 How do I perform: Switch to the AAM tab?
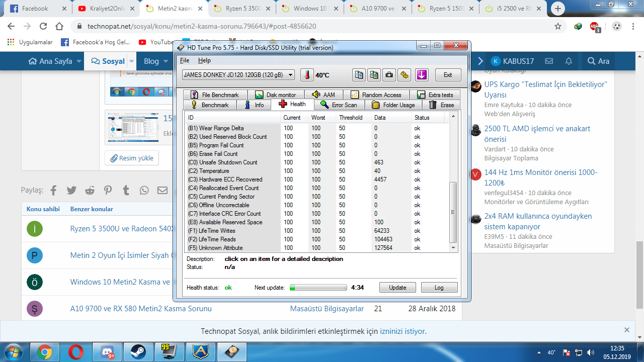[x=324, y=95]
